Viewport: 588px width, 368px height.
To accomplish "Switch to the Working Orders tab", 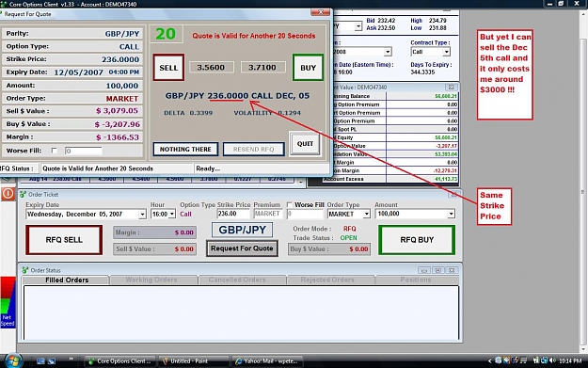I will point(151,280).
